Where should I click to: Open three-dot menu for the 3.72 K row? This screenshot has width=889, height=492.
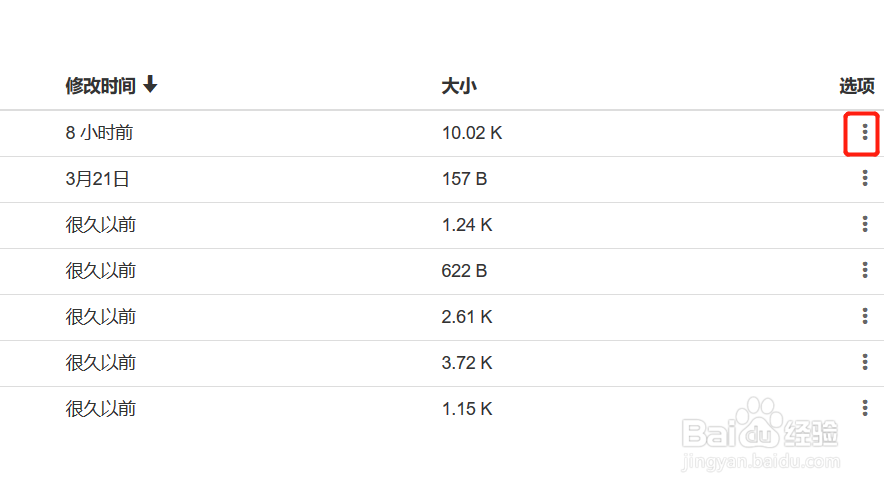click(865, 362)
